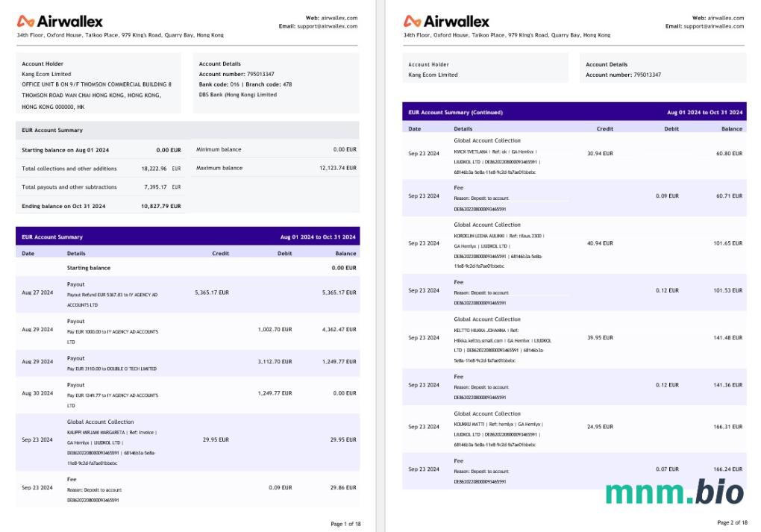
Task: Click the Airwallex logo on page 1
Action: point(60,21)
